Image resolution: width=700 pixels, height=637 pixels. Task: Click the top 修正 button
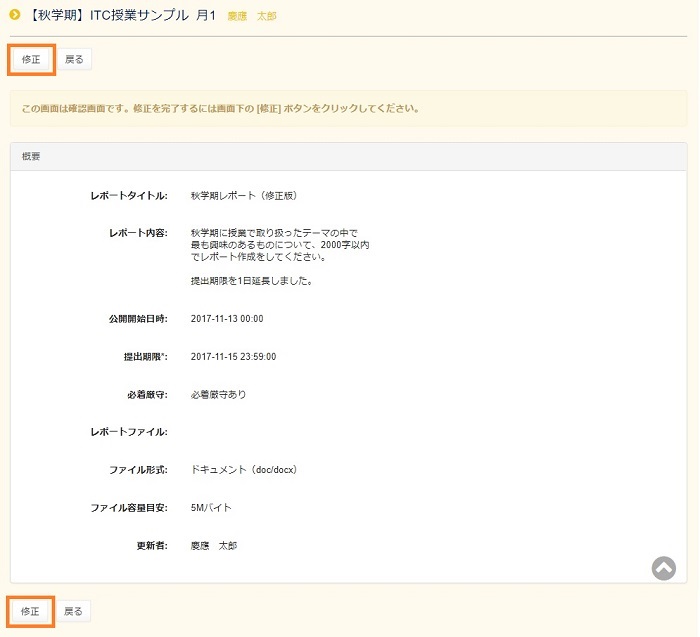coord(31,60)
